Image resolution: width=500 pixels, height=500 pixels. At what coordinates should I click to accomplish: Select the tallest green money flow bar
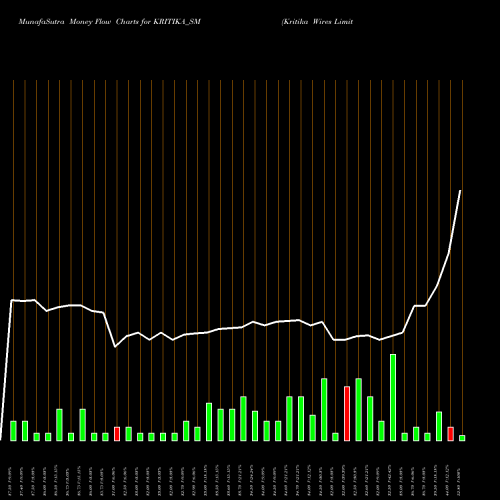393,397
